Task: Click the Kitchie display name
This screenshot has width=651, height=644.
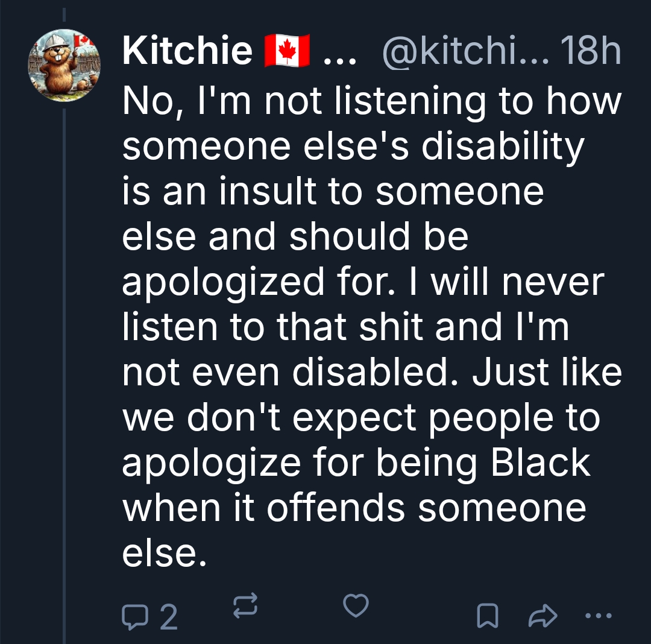Action: coord(187,51)
